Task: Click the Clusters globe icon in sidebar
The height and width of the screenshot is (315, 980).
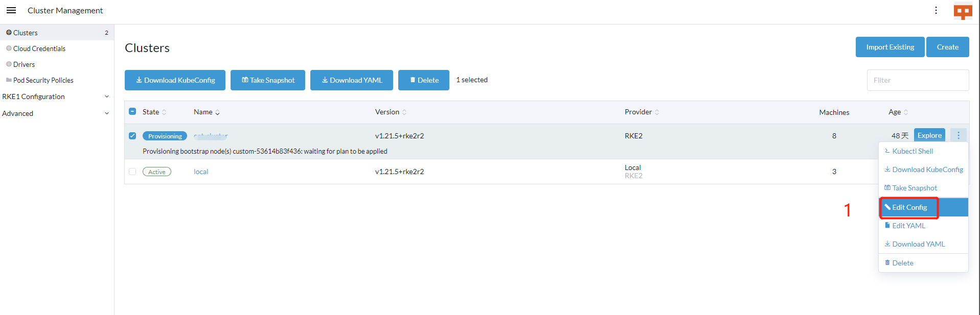Action: pyautogui.click(x=9, y=33)
